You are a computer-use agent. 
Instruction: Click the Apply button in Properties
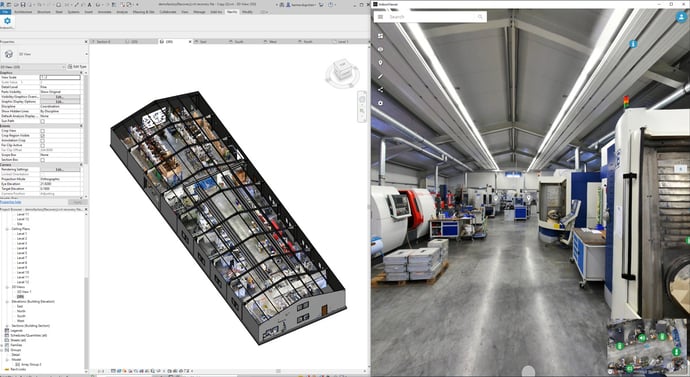pos(77,202)
